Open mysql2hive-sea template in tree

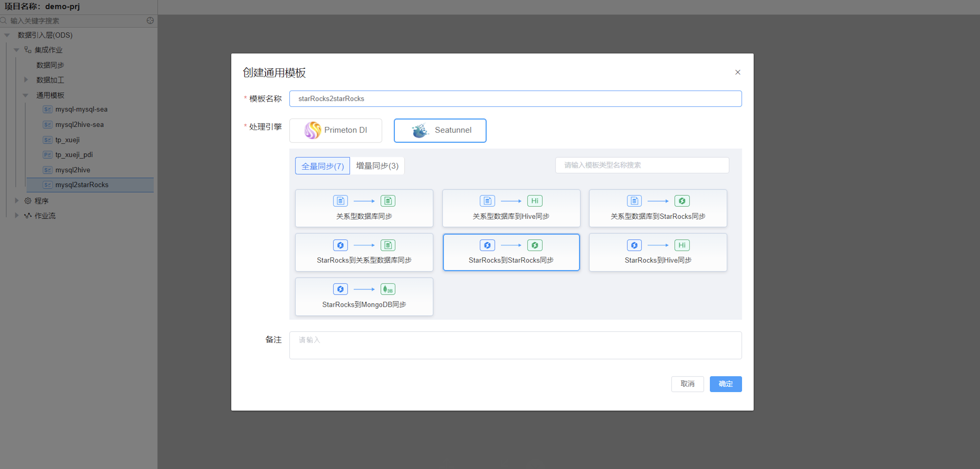[79, 125]
